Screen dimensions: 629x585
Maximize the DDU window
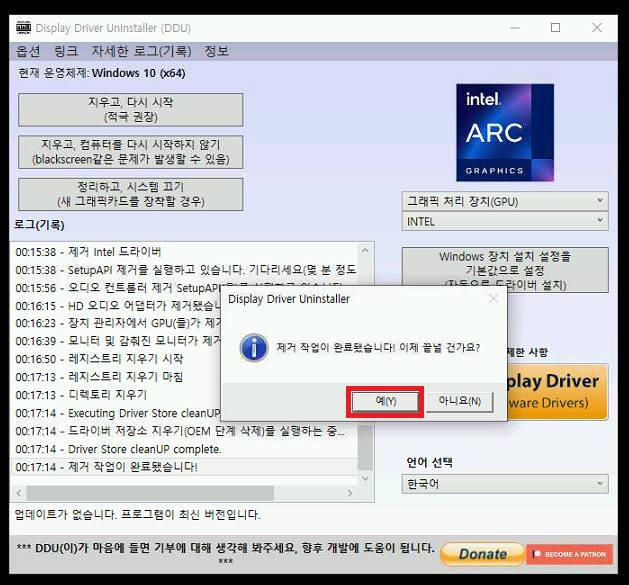[x=556, y=28]
